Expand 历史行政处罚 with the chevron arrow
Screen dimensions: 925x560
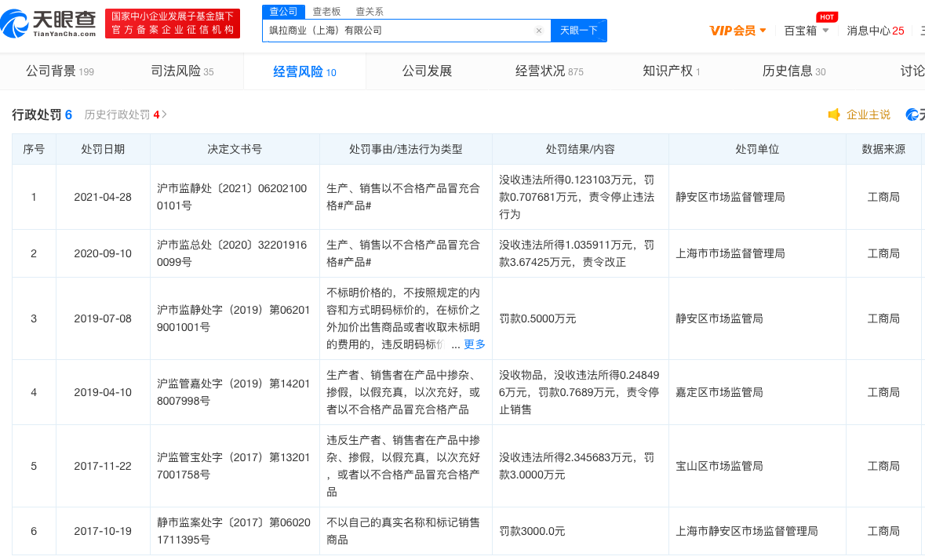164,115
